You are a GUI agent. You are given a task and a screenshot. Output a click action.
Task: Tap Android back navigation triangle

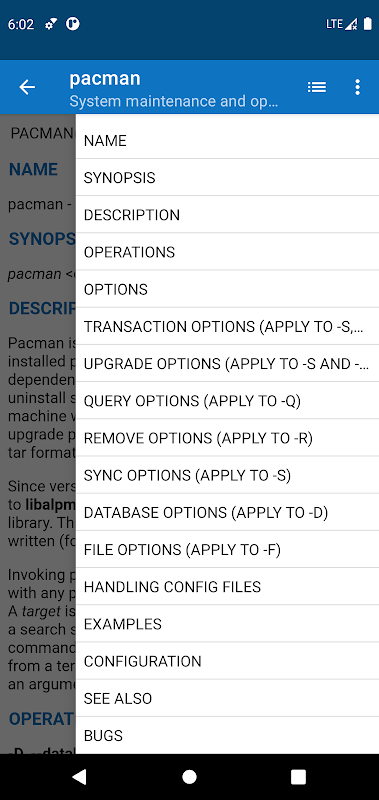[x=79, y=777]
